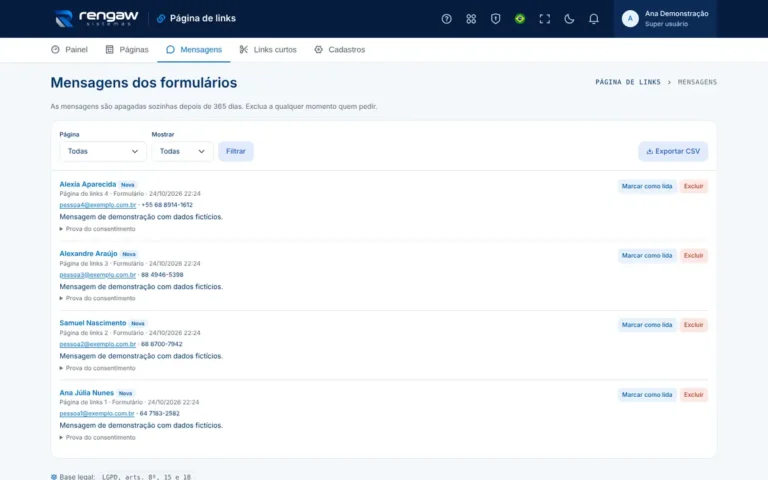768x480 pixels.
Task: Open the apps grid icon
Action: coord(471,19)
